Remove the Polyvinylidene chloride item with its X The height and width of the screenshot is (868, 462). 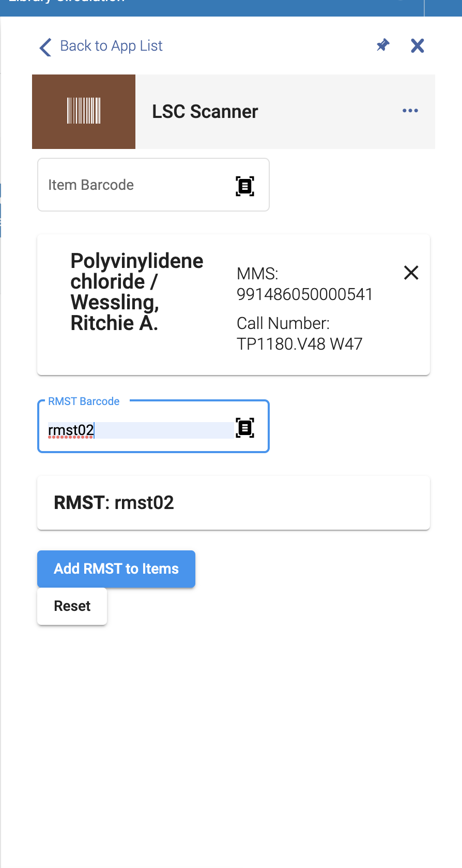point(411,273)
